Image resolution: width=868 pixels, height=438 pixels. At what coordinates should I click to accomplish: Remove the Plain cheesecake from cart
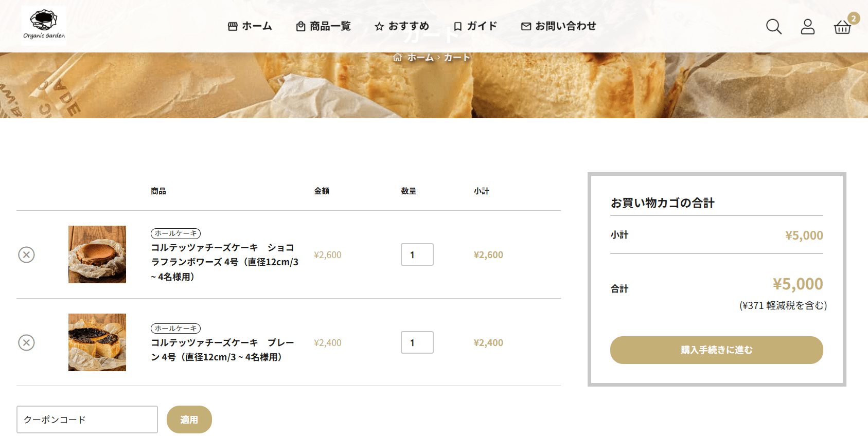tap(26, 342)
